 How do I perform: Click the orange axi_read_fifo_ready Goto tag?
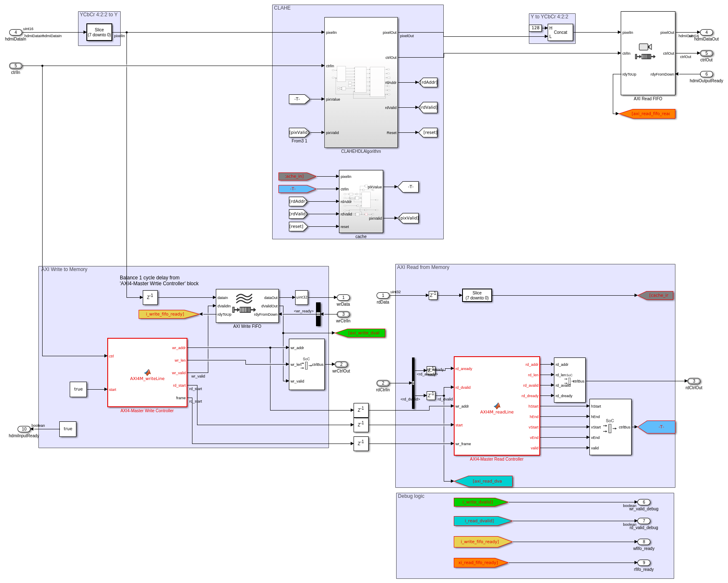click(x=647, y=114)
